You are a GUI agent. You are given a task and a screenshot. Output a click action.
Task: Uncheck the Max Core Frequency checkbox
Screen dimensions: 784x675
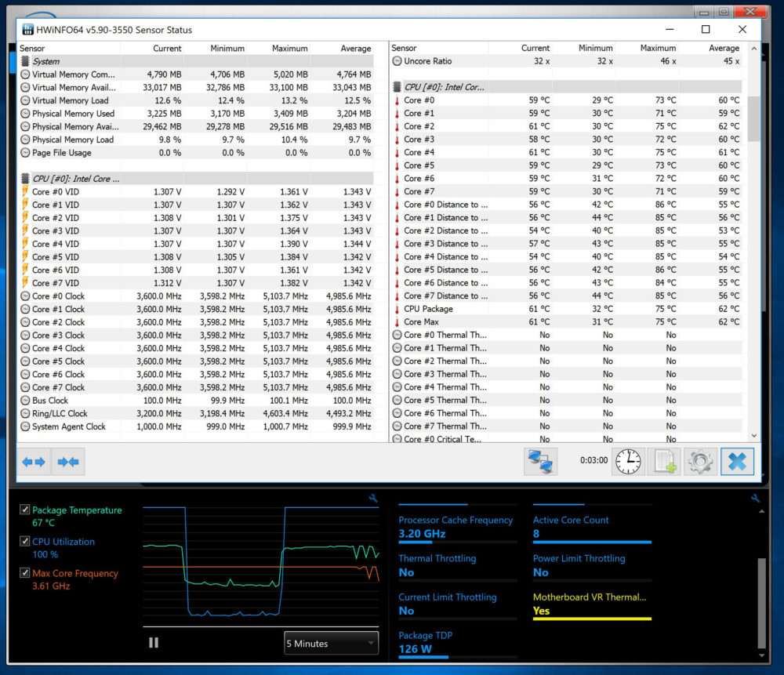tap(24, 572)
